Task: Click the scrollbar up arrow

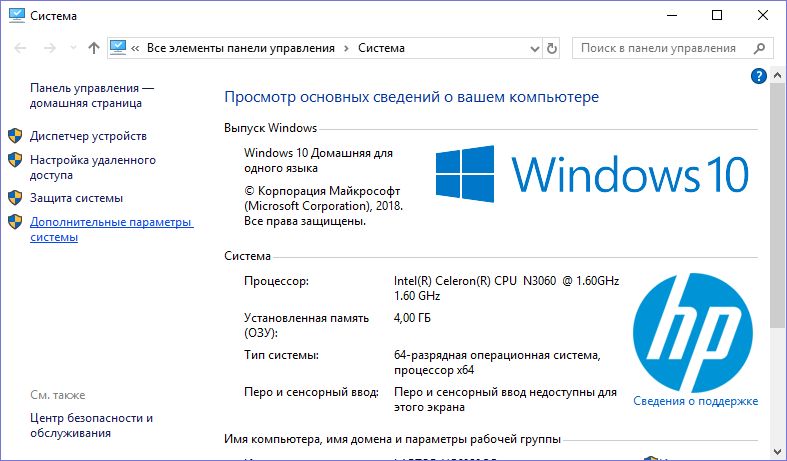Action: (777, 76)
